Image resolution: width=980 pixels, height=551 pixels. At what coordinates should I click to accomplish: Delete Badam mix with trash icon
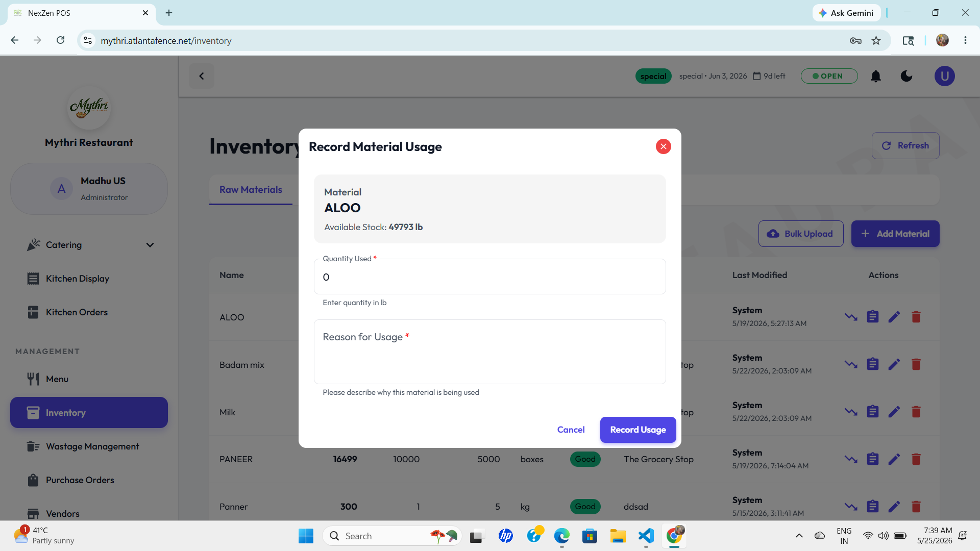click(x=916, y=364)
